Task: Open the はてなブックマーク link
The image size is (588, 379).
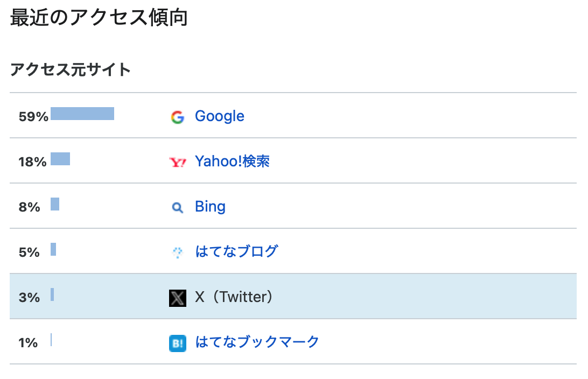Action: point(257,342)
